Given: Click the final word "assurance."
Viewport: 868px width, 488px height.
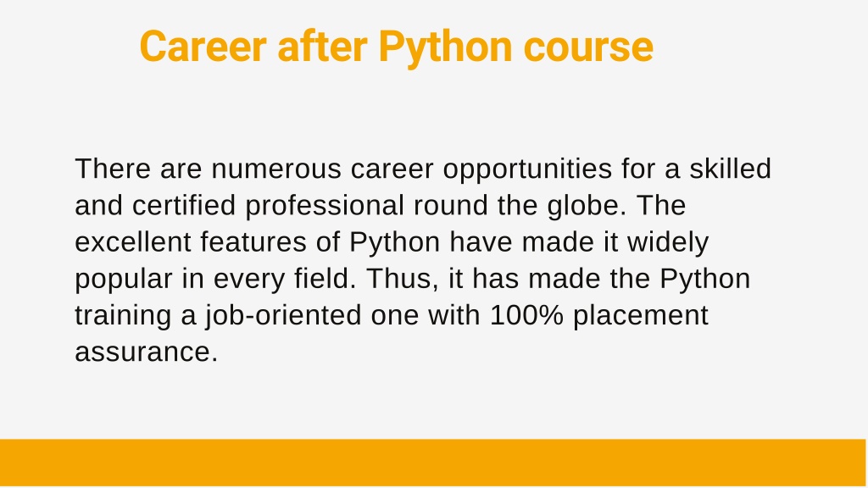Looking at the screenshot, I should coord(147,352).
